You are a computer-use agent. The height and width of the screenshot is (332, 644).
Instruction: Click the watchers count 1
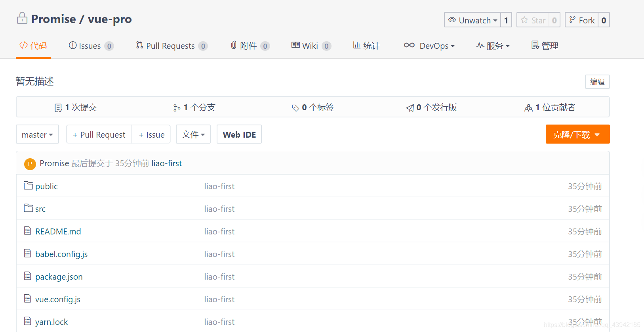(506, 20)
